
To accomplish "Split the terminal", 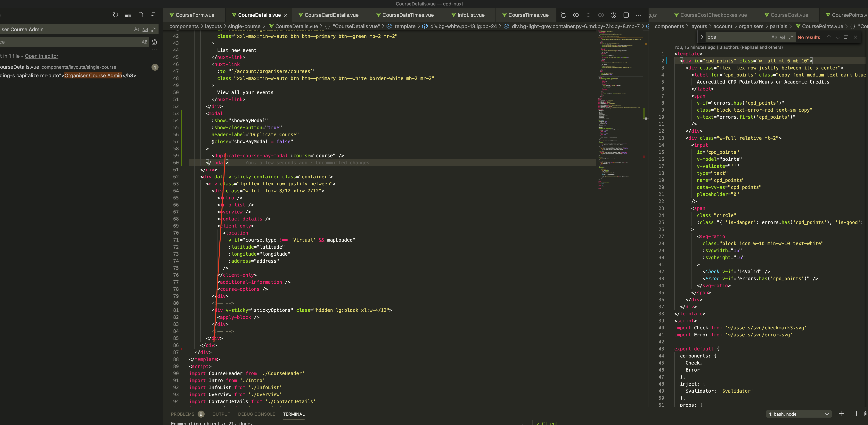I will (854, 414).
